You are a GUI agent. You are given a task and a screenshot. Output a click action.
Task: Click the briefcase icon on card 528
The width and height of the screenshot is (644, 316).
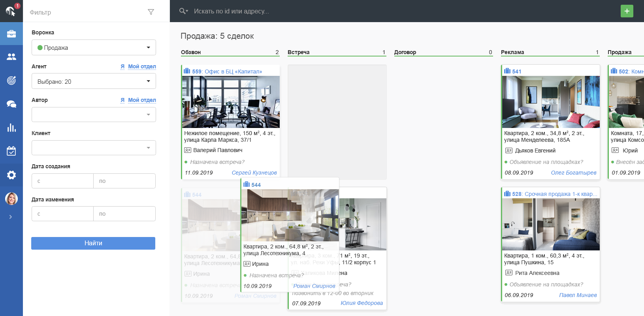click(x=507, y=194)
